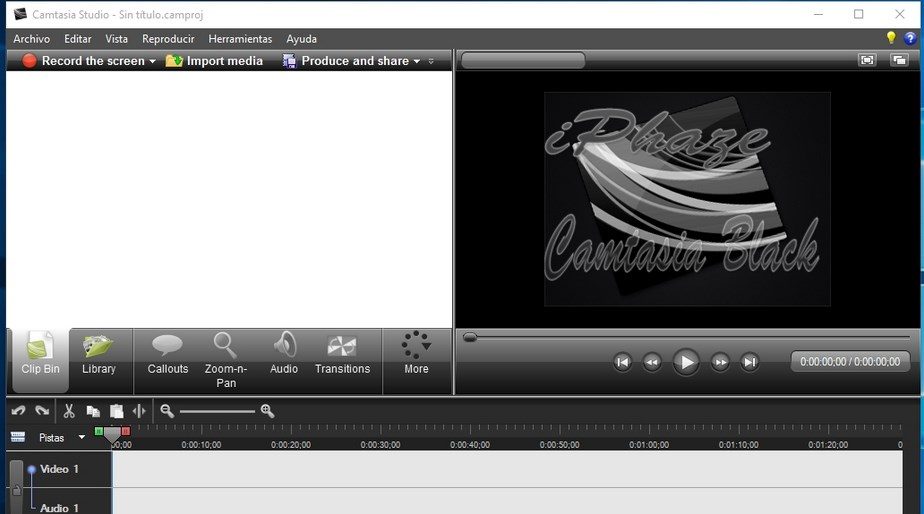Open the Editar menu
The width and height of the screenshot is (924, 514).
click(x=78, y=39)
